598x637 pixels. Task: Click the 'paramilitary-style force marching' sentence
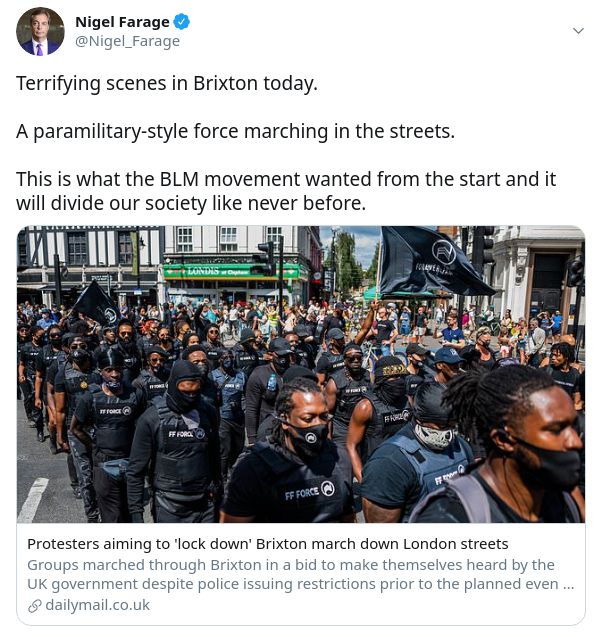pos(235,132)
